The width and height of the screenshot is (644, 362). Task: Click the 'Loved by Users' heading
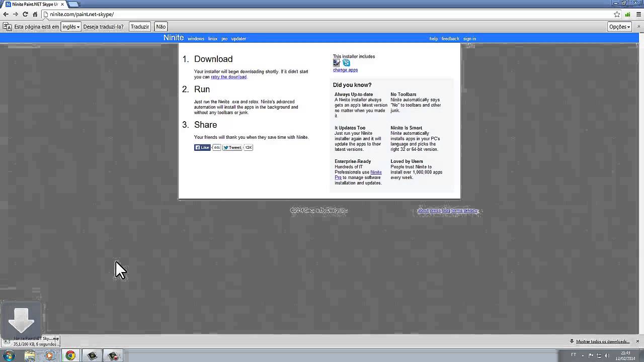tap(407, 161)
